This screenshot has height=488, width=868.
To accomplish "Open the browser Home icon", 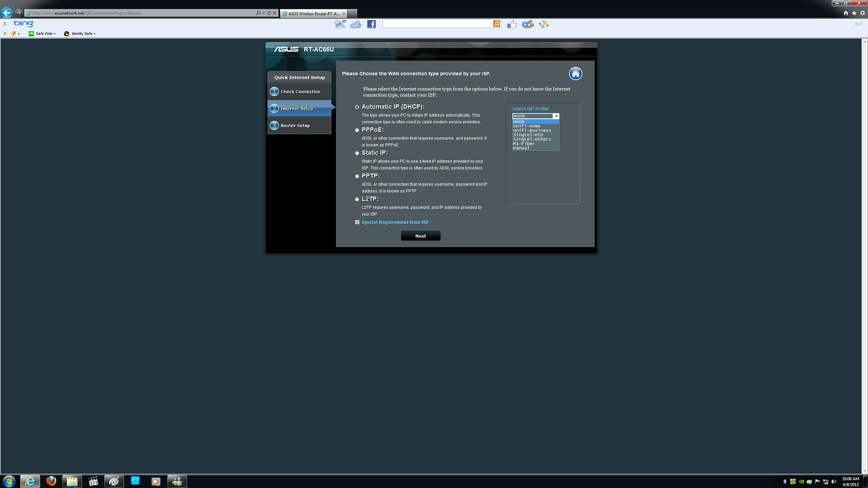I will 846,13.
